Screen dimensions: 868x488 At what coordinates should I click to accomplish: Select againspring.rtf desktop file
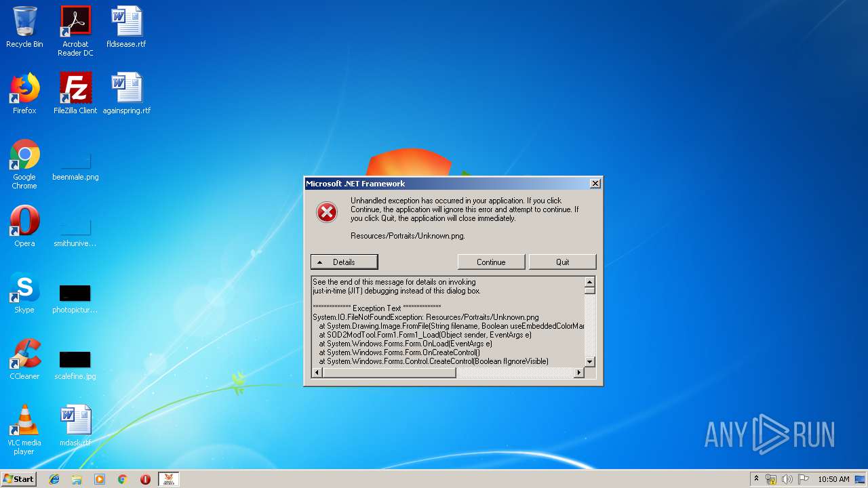pos(126,94)
